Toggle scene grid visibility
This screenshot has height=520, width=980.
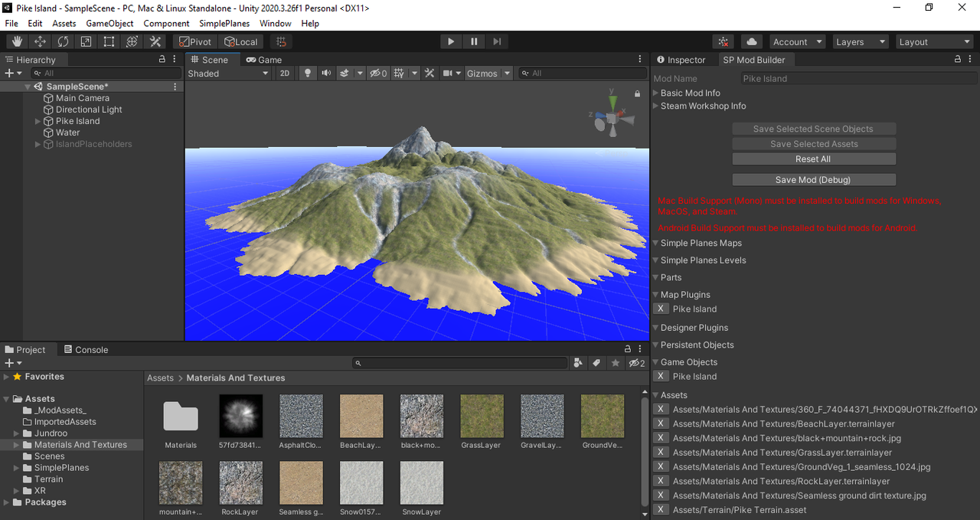399,73
